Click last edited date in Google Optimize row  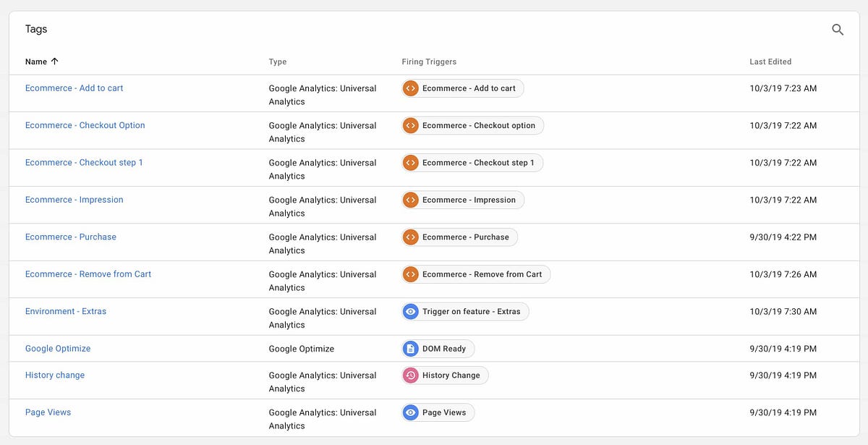[783, 349]
